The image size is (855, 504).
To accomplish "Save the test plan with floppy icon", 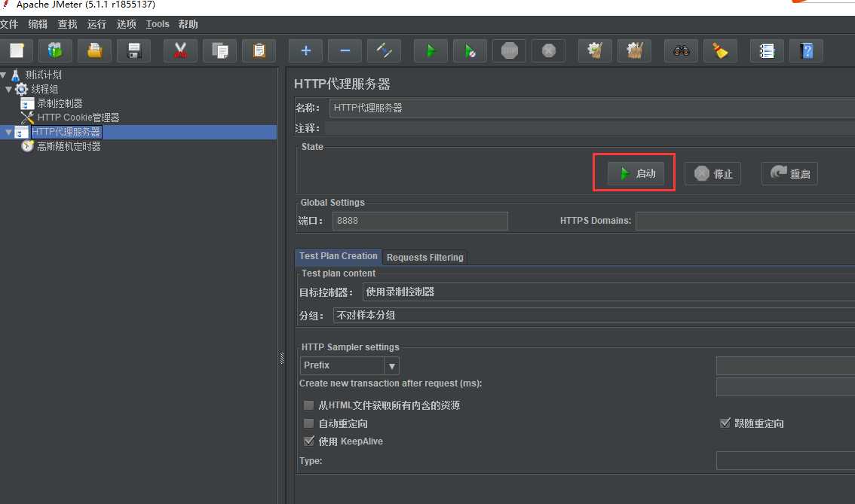I will tap(133, 50).
